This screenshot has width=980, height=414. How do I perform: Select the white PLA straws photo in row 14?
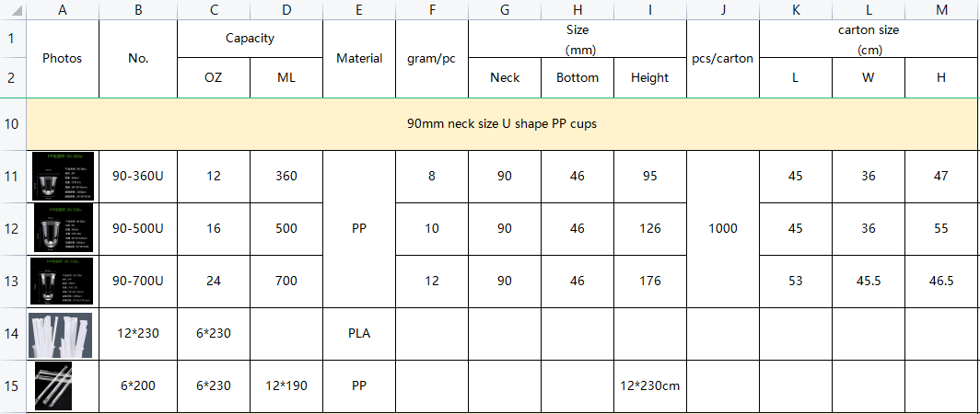click(61, 333)
